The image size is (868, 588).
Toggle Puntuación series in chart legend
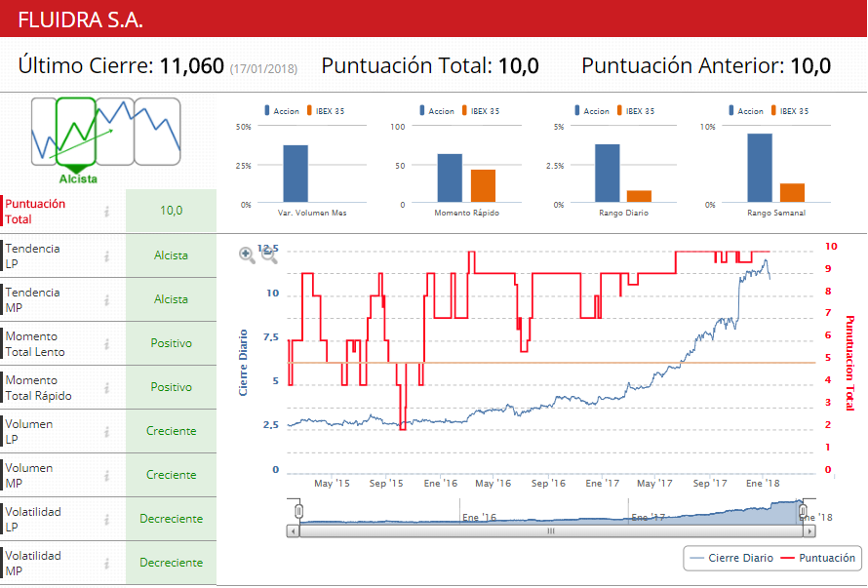(818, 559)
